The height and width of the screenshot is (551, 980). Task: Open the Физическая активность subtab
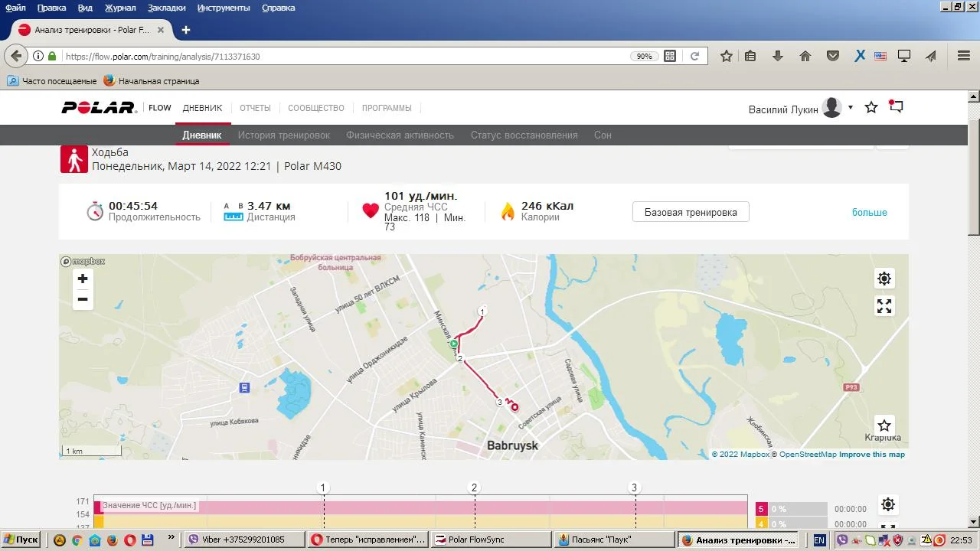coord(400,135)
